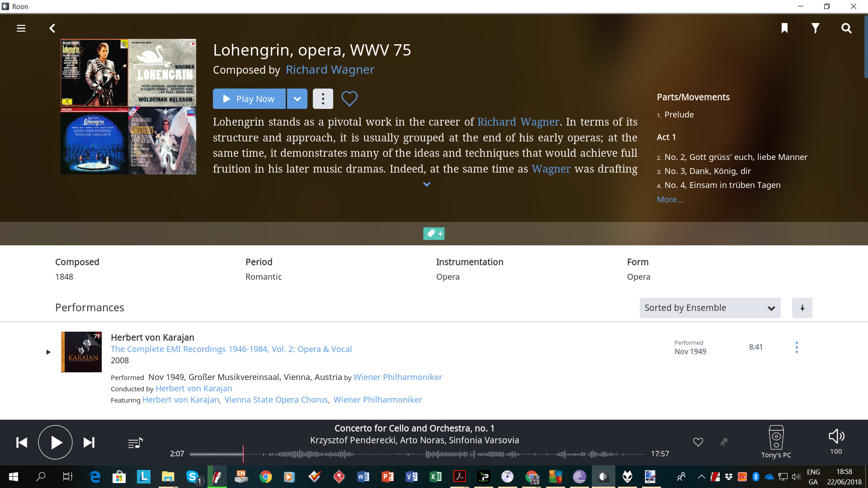
Task: Click the Lohengrin album cover collage
Action: click(128, 107)
